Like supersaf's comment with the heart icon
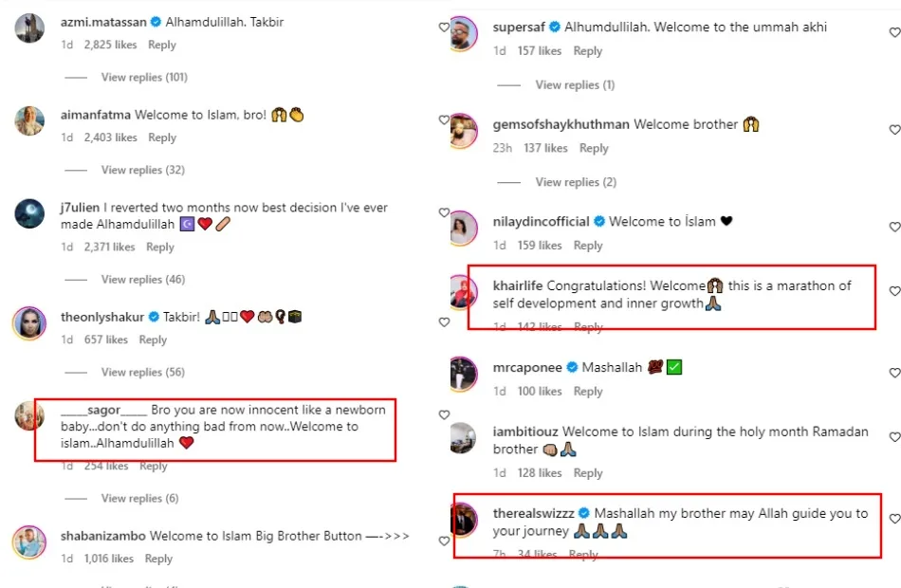The height and width of the screenshot is (588, 901). (x=894, y=32)
